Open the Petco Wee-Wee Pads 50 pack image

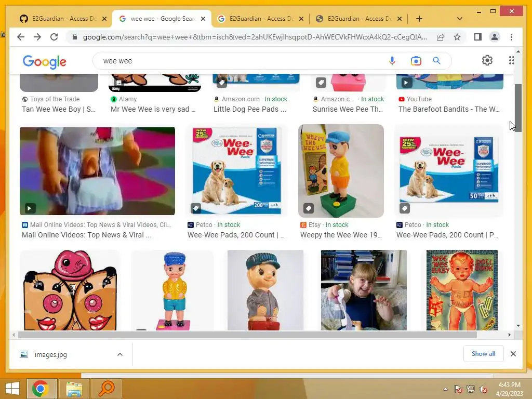point(449,170)
